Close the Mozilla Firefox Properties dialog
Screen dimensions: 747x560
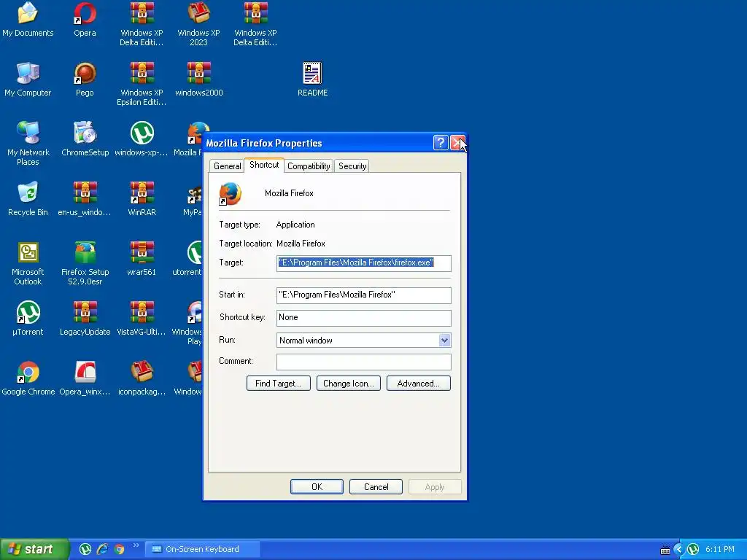(458, 142)
